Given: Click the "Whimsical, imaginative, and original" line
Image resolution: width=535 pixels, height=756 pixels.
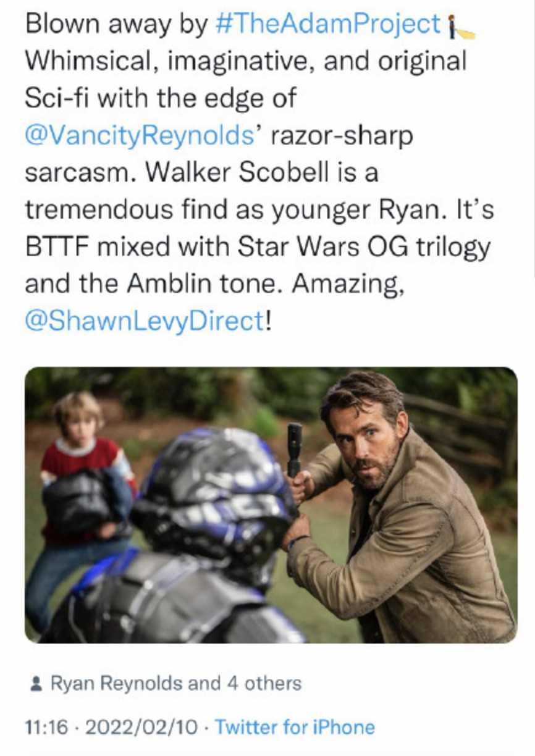Looking at the screenshot, I should coord(245,62).
